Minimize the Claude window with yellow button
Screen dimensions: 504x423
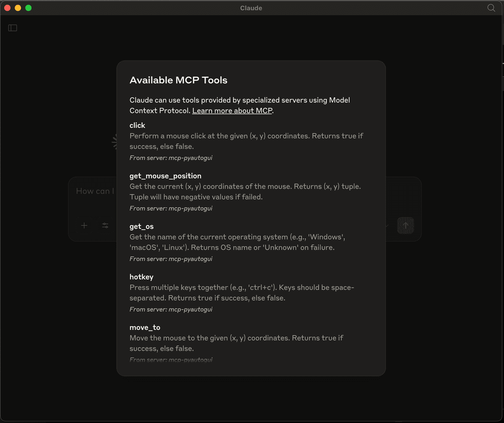(18, 8)
